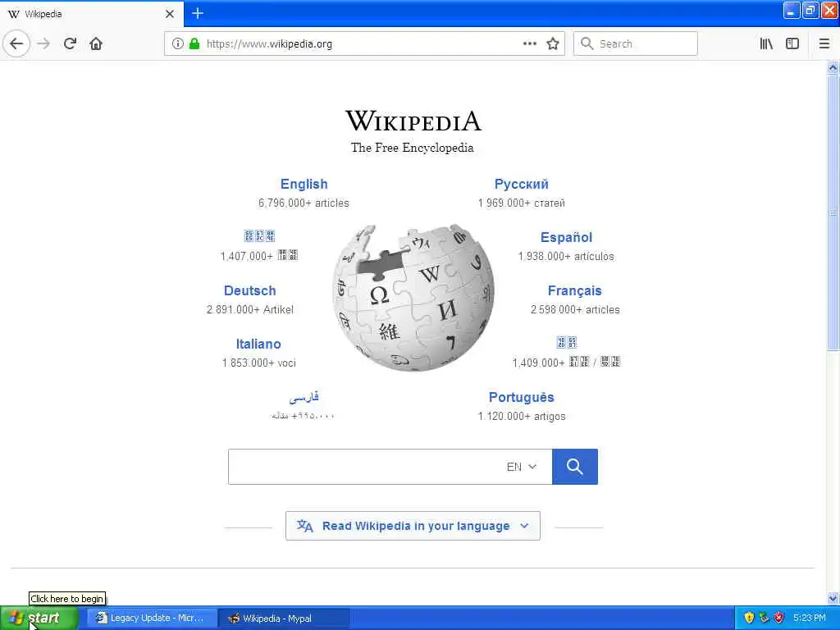The image size is (840, 630).
Task: Open the فارسی Wikipedia link
Action: point(304,397)
